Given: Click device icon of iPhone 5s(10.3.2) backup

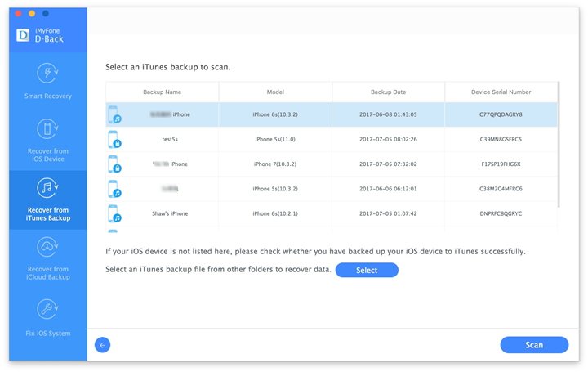Looking at the screenshot, I should coord(114,189).
